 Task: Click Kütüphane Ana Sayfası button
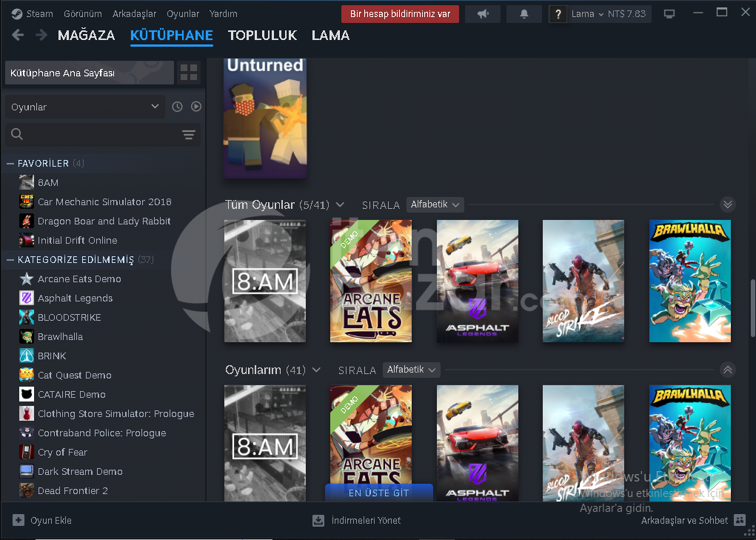90,73
